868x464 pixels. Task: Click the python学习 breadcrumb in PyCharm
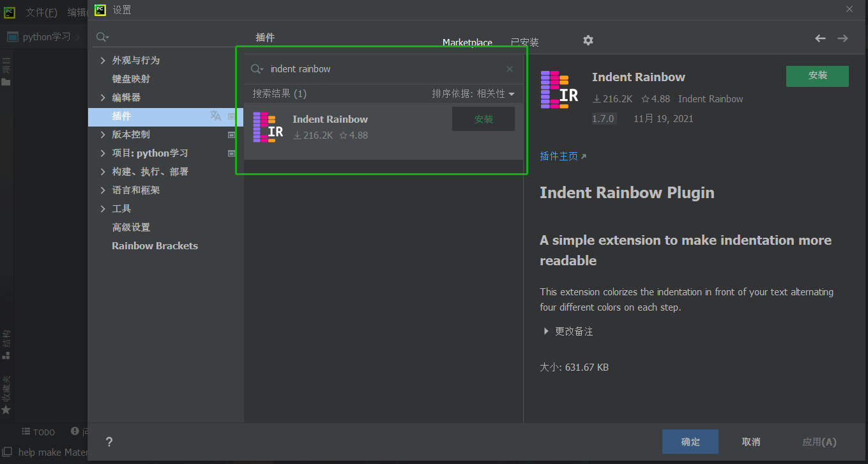click(47, 36)
